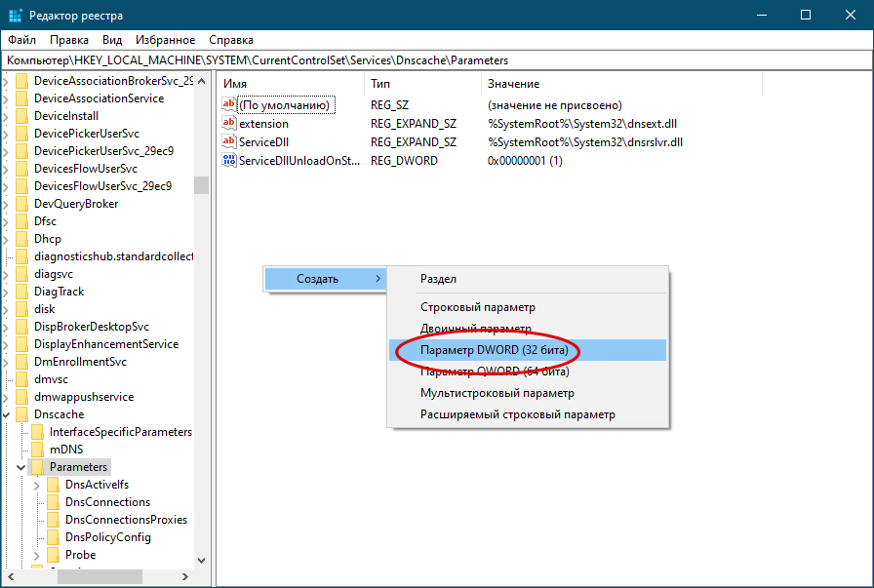Click the DiagTrack folder icon
This screenshot has width=874, height=588.
(x=21, y=292)
